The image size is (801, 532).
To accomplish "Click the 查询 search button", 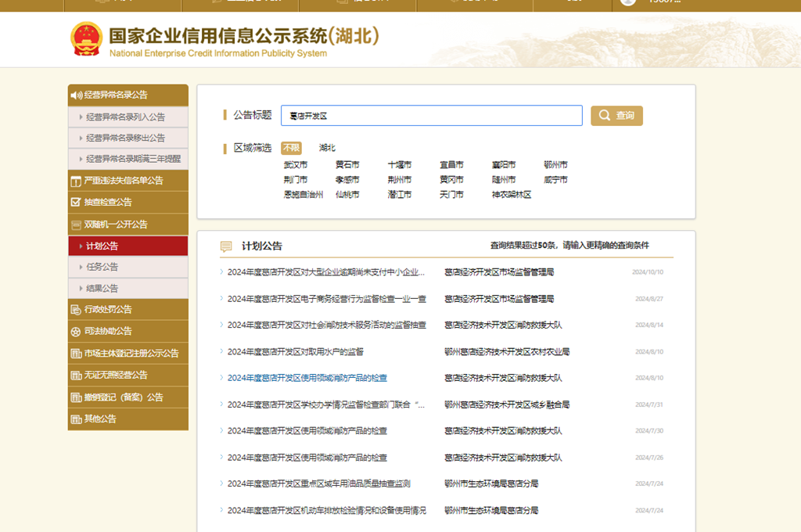I will [x=616, y=116].
